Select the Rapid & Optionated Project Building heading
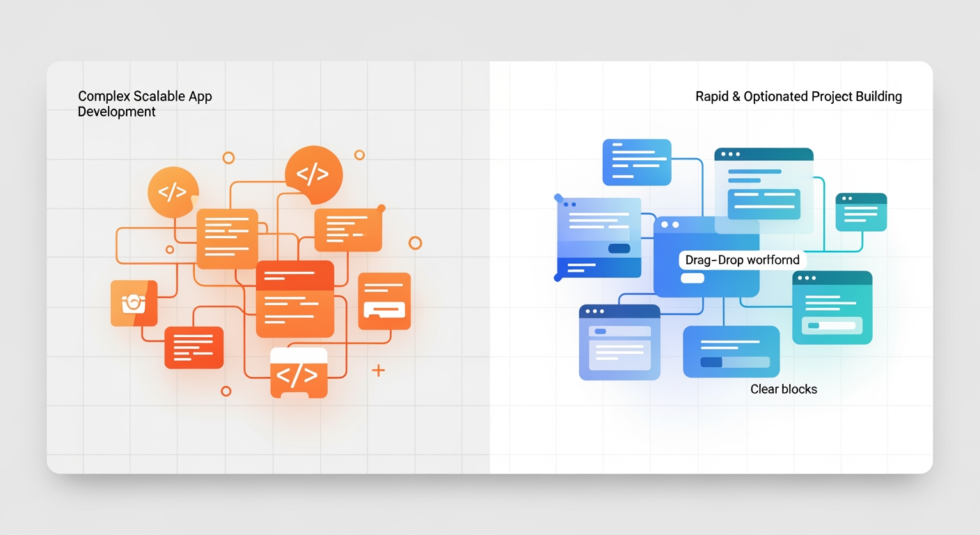This screenshot has width=980, height=535. click(798, 97)
